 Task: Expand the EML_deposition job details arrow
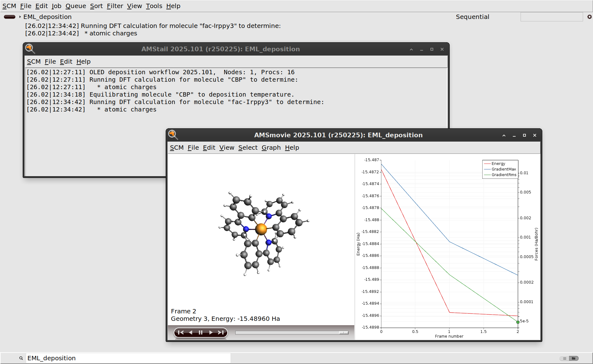coord(20,17)
